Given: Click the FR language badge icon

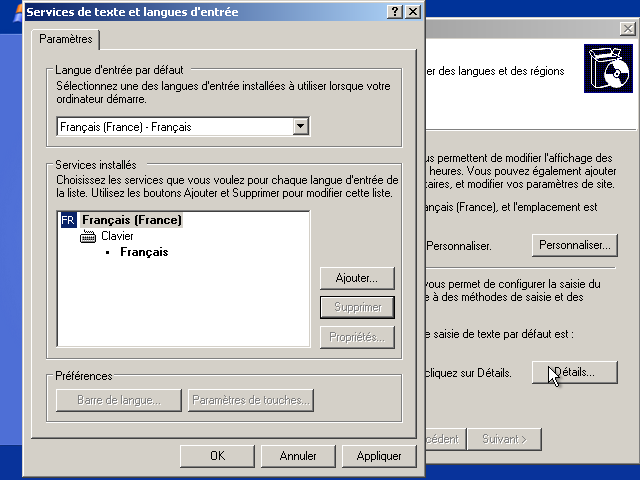Looking at the screenshot, I should pyautogui.click(x=68, y=220).
